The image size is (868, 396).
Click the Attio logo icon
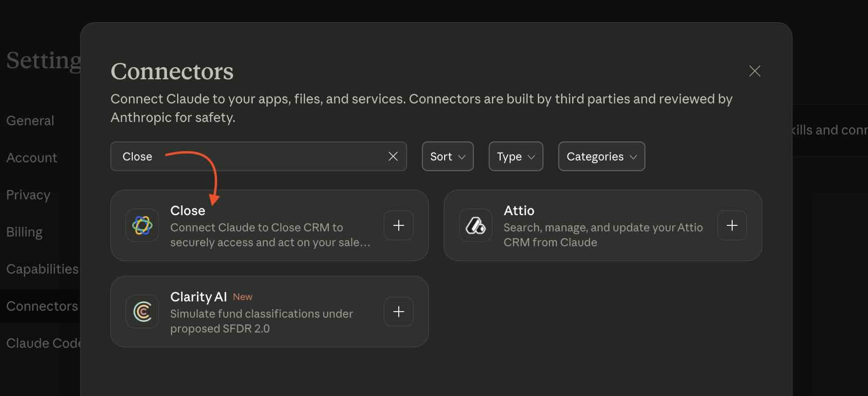[475, 226]
